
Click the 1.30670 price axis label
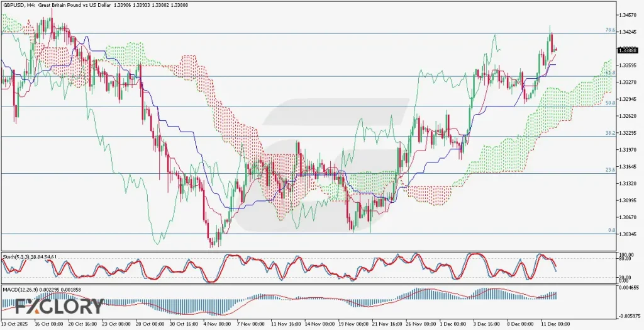(628, 217)
